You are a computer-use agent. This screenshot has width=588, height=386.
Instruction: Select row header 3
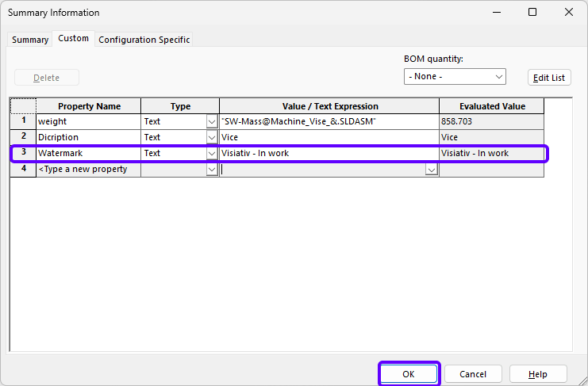23,153
